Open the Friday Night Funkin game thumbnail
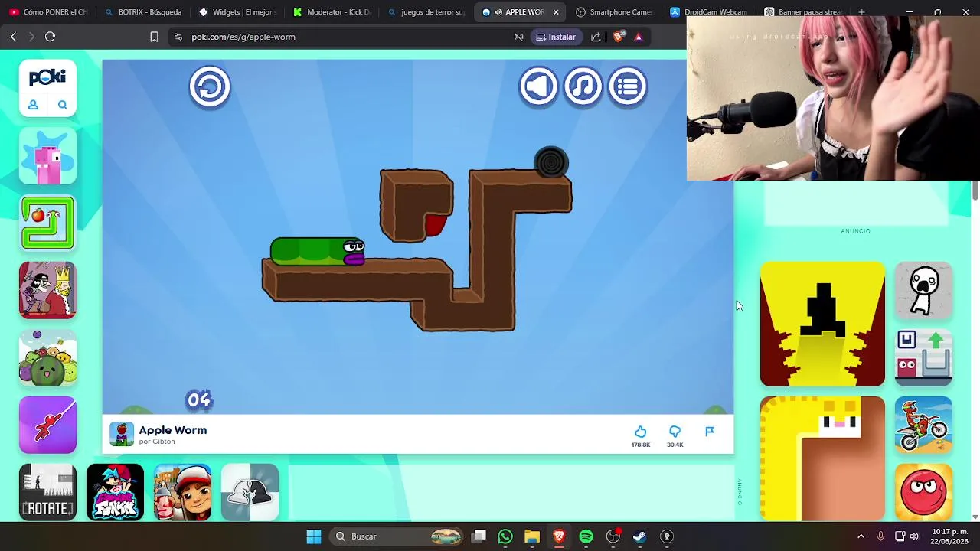This screenshot has width=980, height=551. (x=115, y=492)
